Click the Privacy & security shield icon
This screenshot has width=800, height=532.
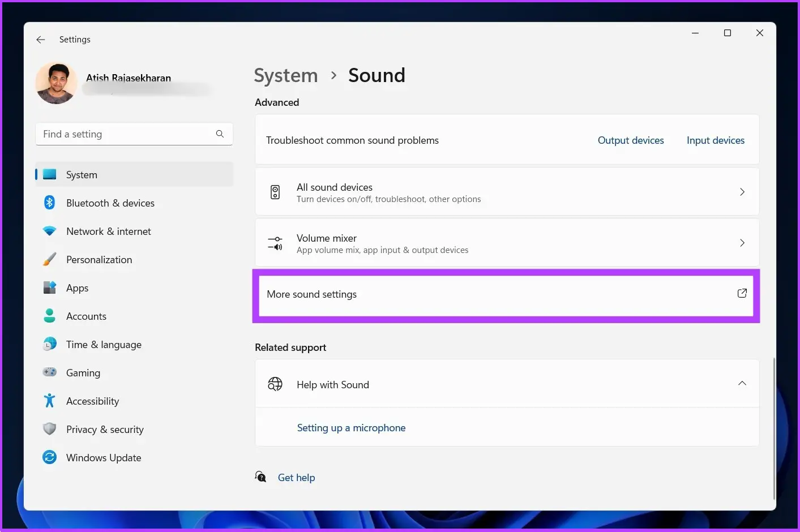pos(50,429)
